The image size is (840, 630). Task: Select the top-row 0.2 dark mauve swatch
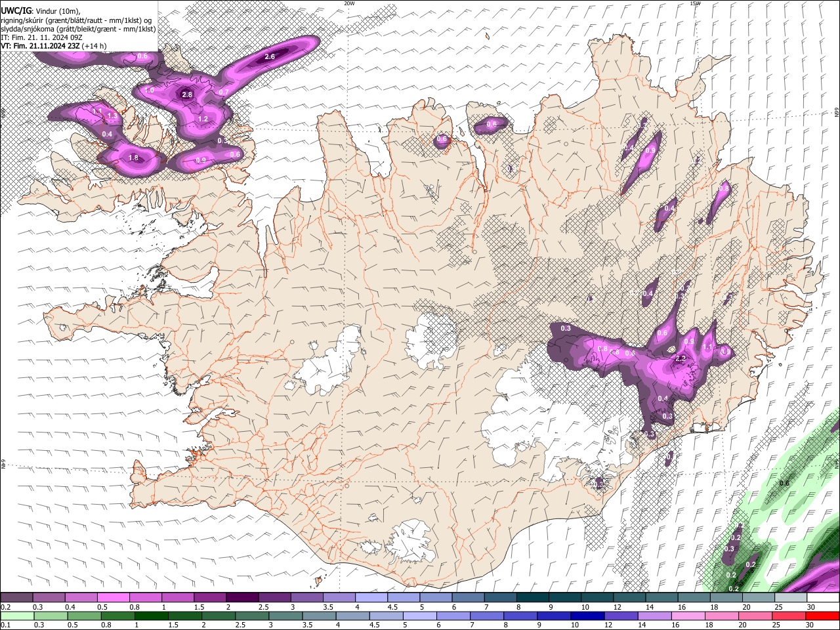tap(16, 597)
